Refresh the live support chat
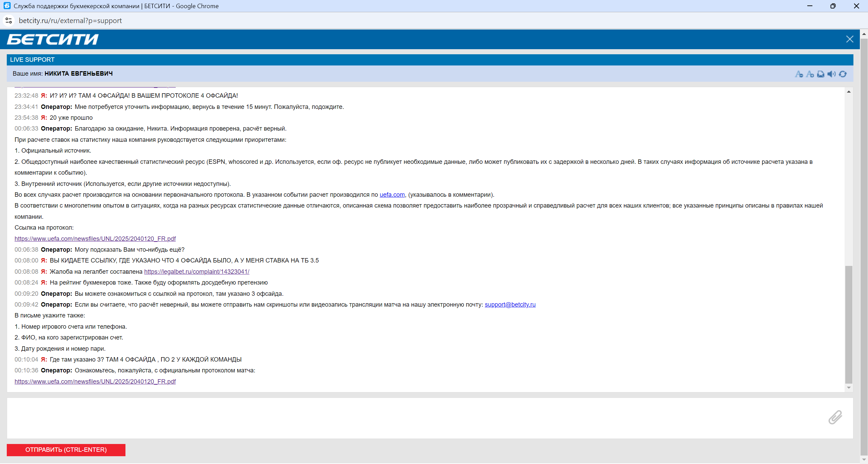Screen dimensions: 868x464 point(843,74)
